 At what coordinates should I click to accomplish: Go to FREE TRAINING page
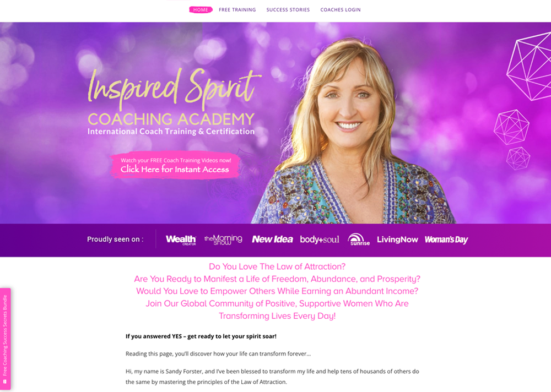click(237, 10)
